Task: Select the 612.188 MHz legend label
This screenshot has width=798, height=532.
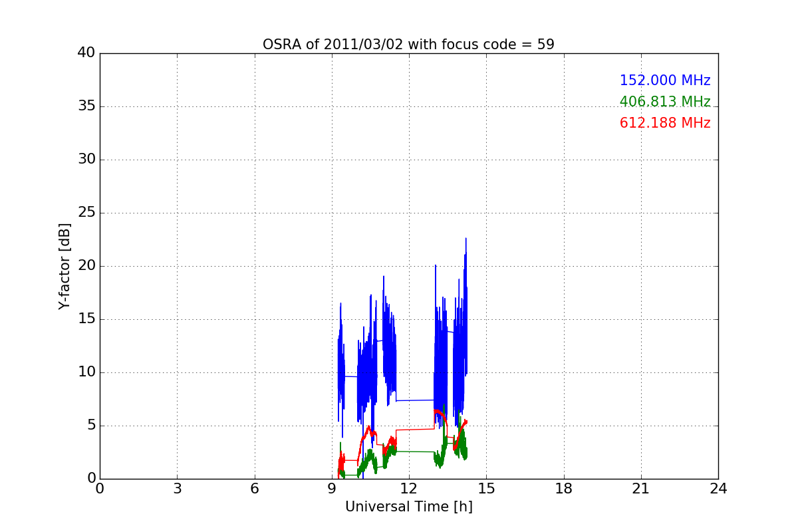Action: tap(665, 123)
